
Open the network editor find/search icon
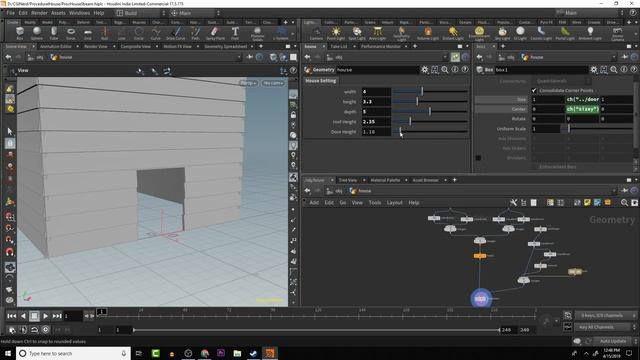624,202
